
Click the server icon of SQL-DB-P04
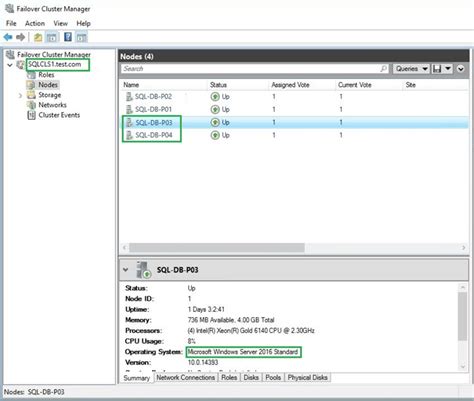[x=129, y=135]
